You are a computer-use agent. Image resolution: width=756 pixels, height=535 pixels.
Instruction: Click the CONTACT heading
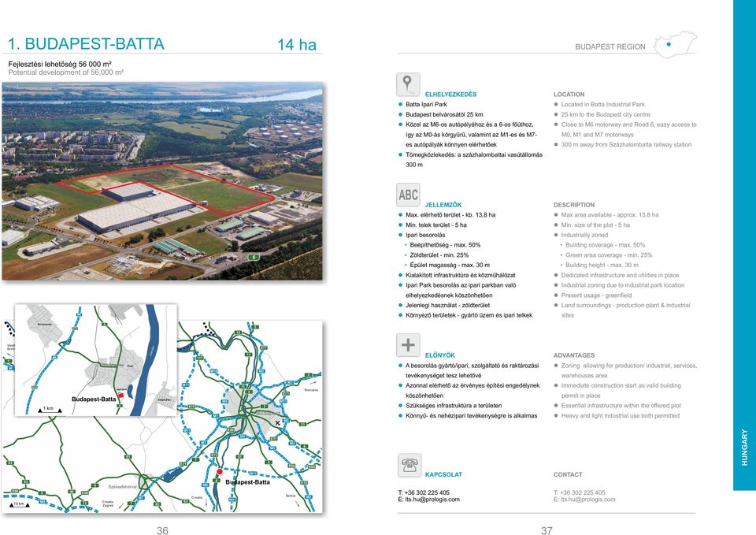point(568,474)
